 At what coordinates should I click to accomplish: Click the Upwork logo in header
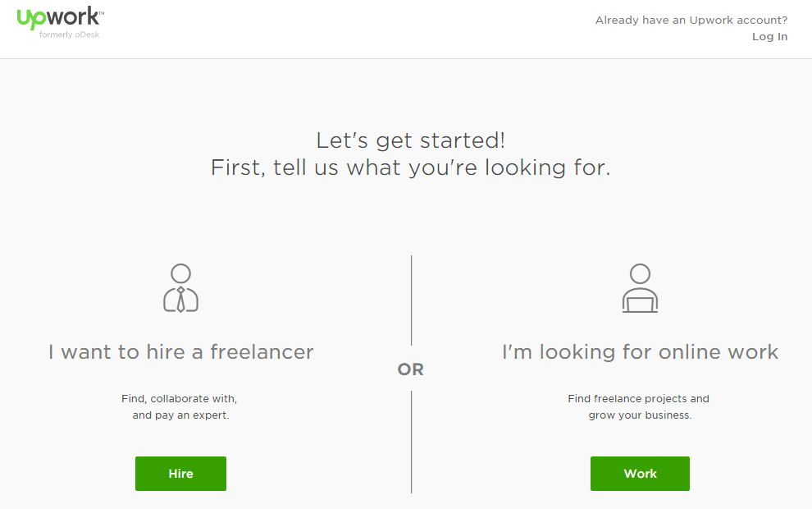(x=60, y=19)
